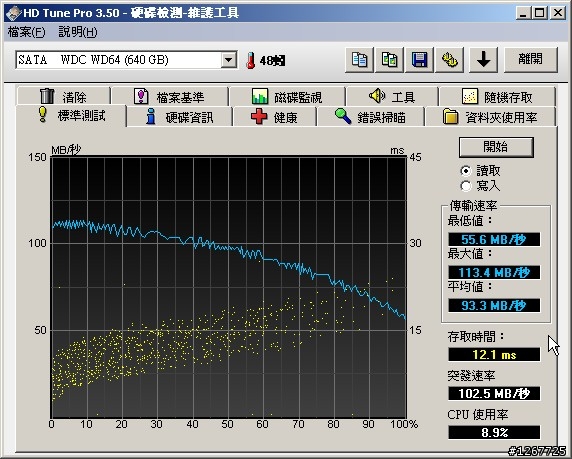Image resolution: width=572 pixels, height=459 pixels.
Task: Click the copy screenshot to clipboard icon
Action: 389,59
